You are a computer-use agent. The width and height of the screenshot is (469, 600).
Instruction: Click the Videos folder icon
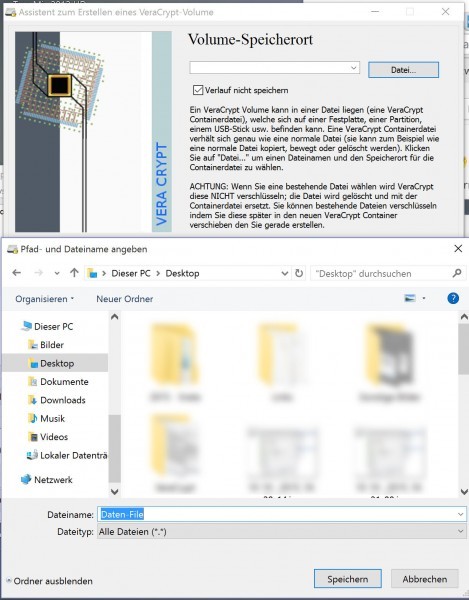coord(33,437)
